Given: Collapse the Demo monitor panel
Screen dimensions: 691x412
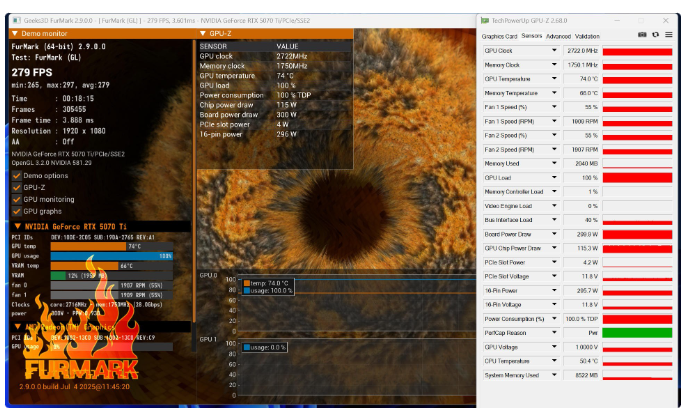Looking at the screenshot, I should click(x=15, y=33).
